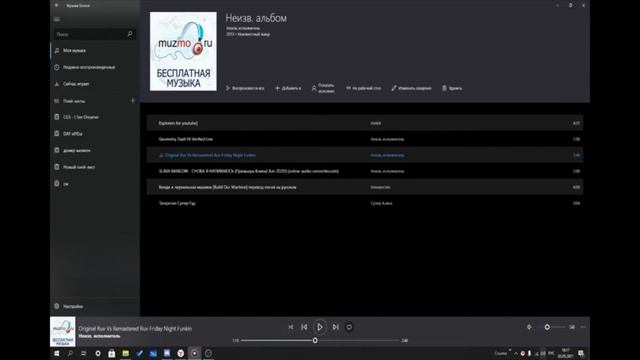
Task: Open the more options ellipsis in the player bar
Action: coord(583,327)
